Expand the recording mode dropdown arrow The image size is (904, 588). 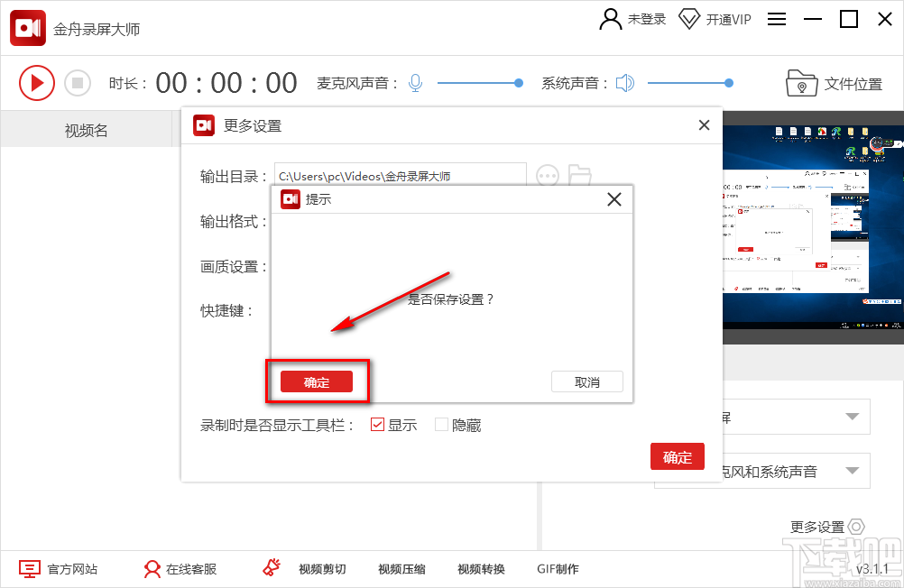point(852,417)
